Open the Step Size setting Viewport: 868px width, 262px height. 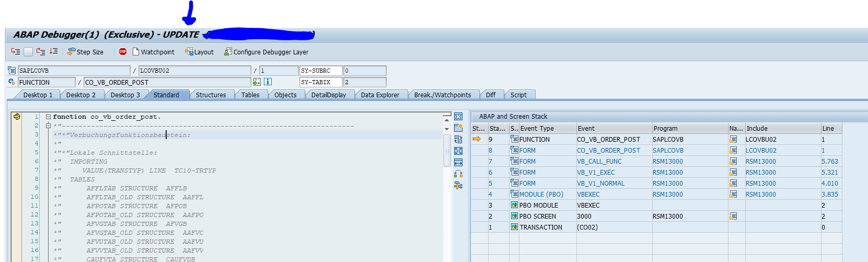(x=85, y=52)
